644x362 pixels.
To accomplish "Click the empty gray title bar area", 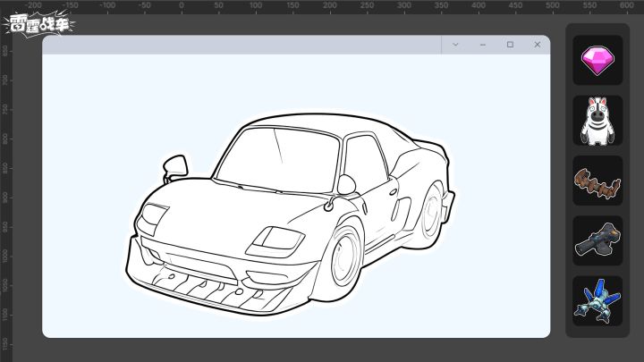I will 241,45.
